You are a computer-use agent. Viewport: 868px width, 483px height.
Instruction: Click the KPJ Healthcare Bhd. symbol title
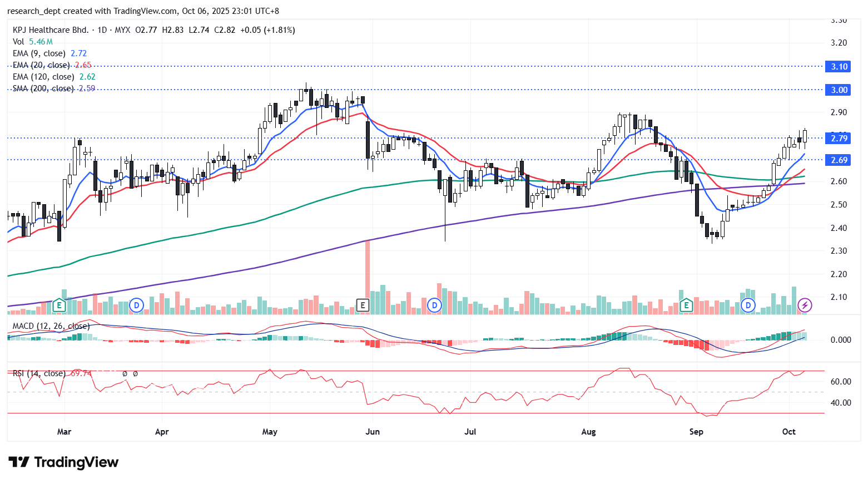point(51,30)
